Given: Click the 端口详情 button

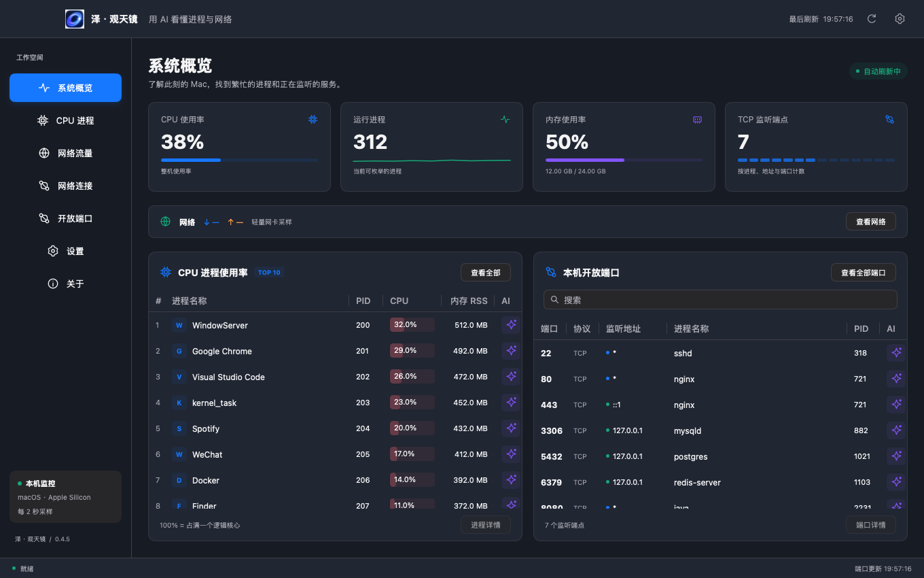Looking at the screenshot, I should (870, 525).
